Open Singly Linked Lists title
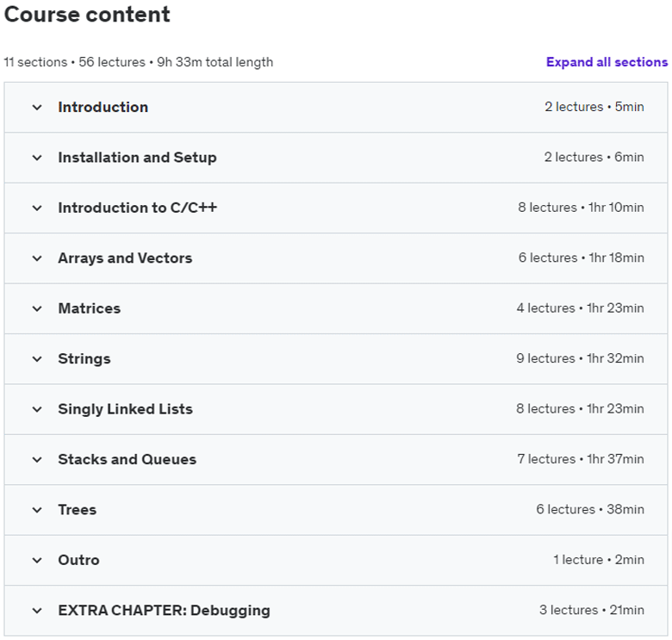This screenshot has height=640, width=672. click(x=126, y=409)
